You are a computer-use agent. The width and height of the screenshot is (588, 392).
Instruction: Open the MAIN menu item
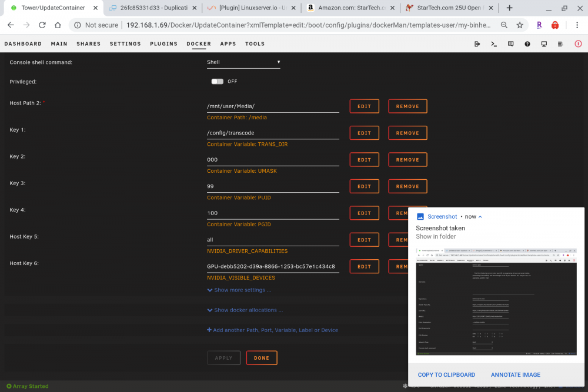pos(59,44)
